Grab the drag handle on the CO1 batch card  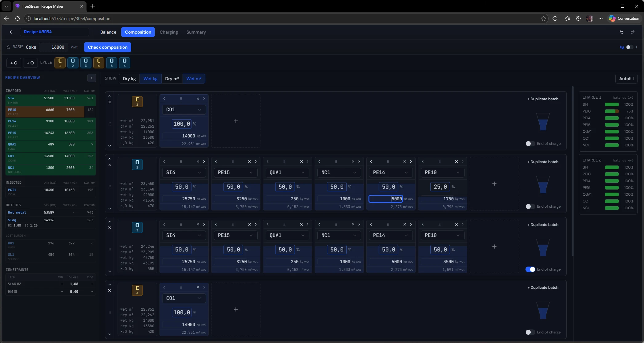pos(181,99)
